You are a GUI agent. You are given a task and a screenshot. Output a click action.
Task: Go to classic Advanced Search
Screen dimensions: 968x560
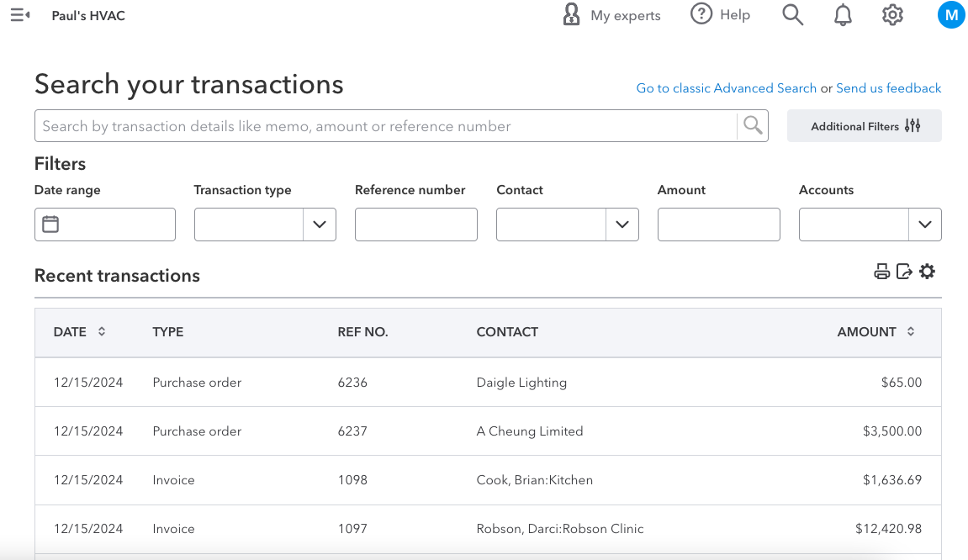[x=726, y=88]
